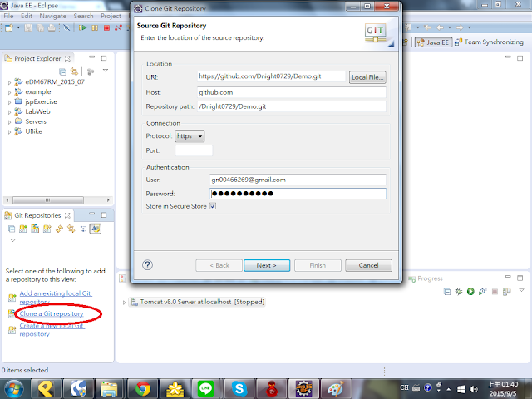This screenshot has height=399, width=532.
Task: Switch to the Git Repositories tab
Action: tap(37, 215)
